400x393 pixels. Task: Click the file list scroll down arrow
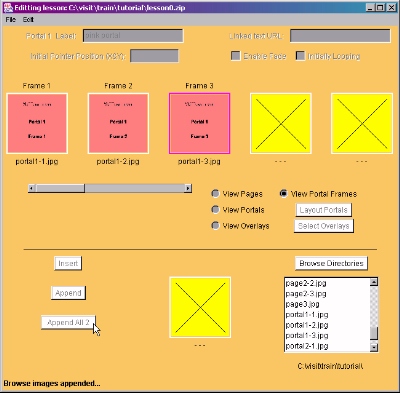[x=374, y=347]
